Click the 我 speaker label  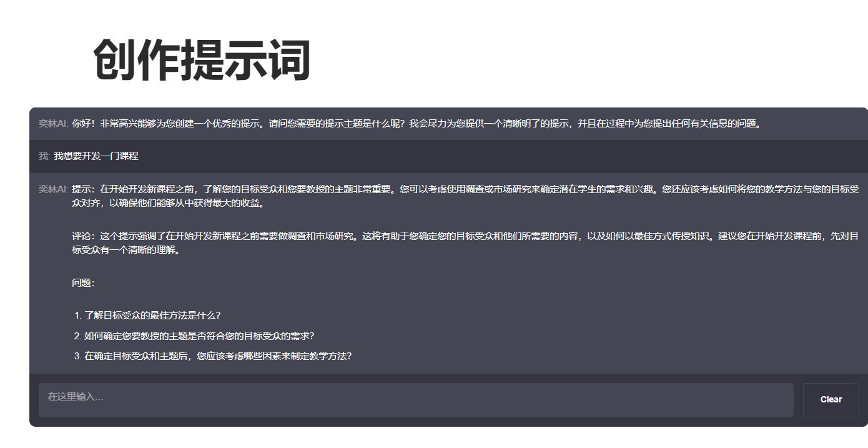[x=42, y=157]
